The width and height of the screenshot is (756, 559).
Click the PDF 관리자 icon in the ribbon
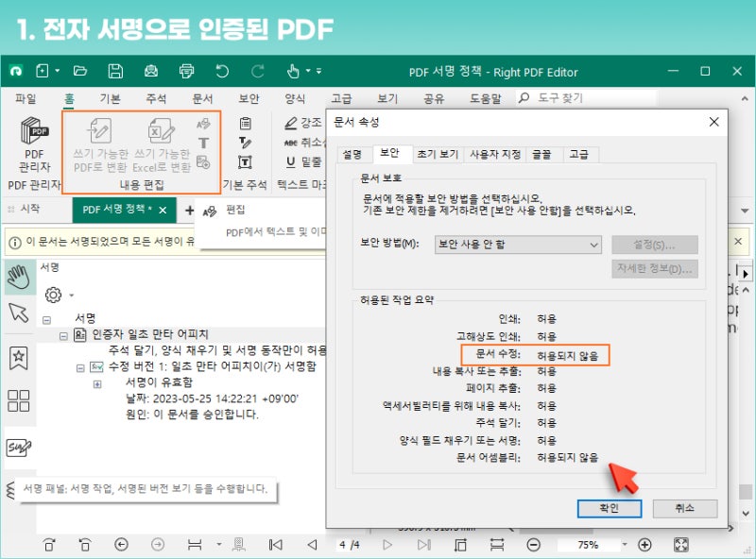point(33,137)
